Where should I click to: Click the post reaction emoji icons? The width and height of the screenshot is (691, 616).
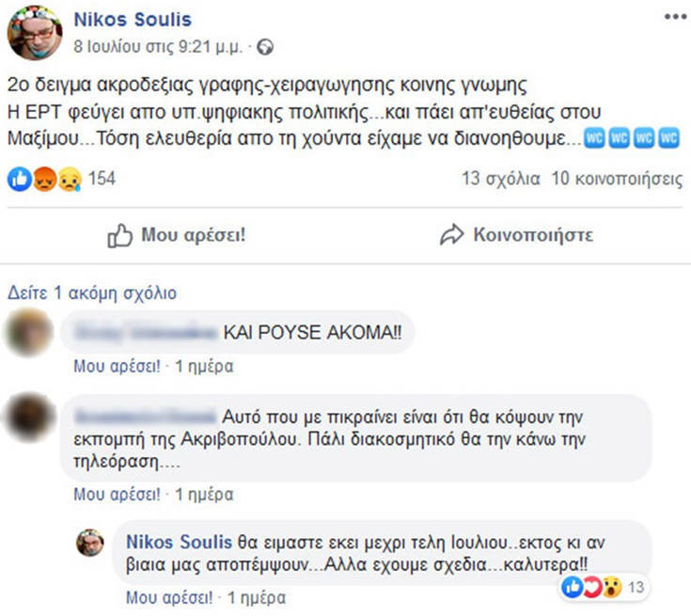(x=43, y=179)
